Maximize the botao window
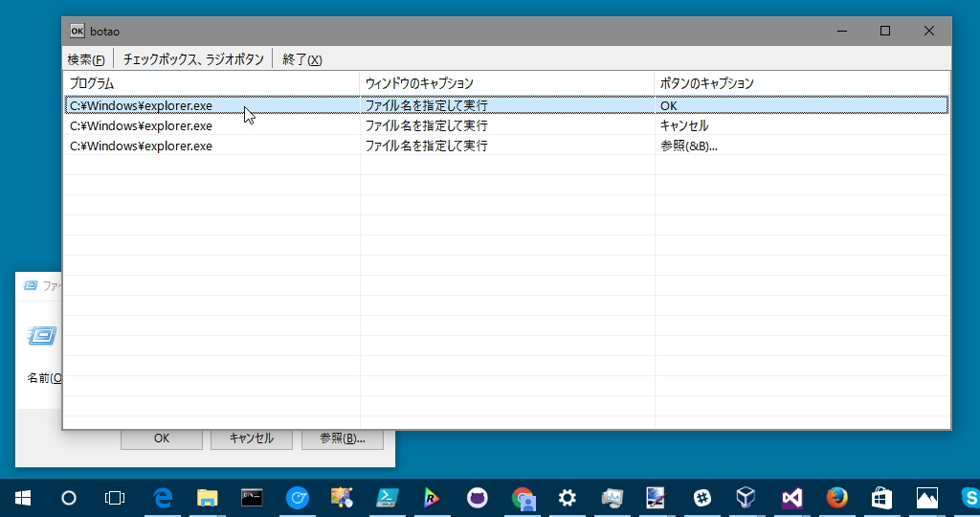Image resolution: width=980 pixels, height=517 pixels. click(885, 31)
